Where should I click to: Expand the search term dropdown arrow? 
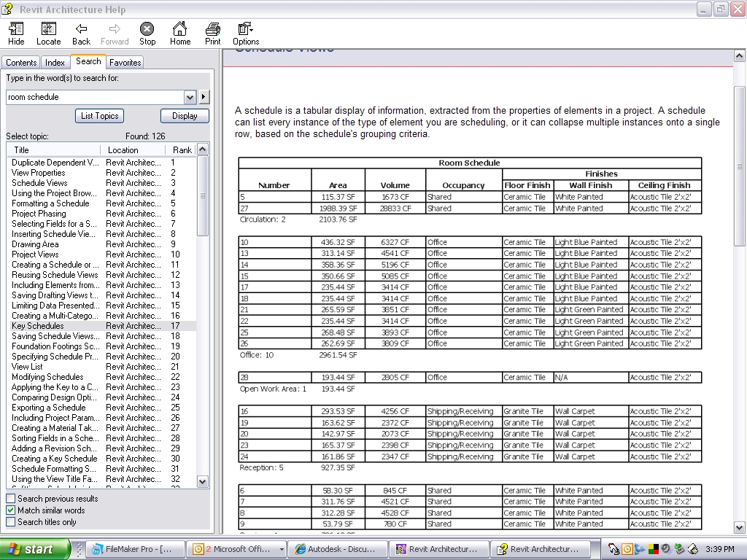[x=190, y=97]
